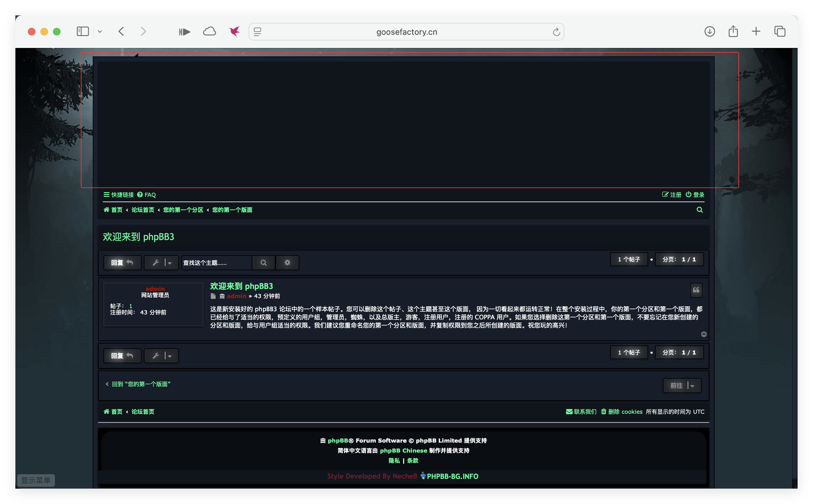Click the 登录 login link
813x504 pixels.
click(695, 195)
